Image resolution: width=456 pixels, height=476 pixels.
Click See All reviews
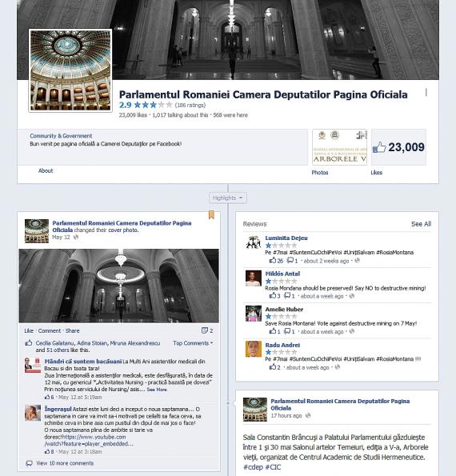[421, 224]
